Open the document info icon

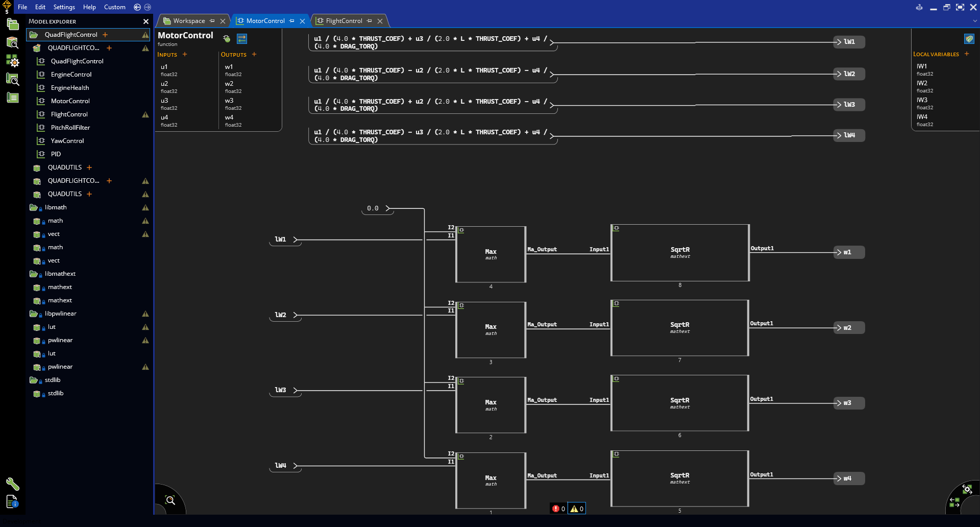(x=13, y=501)
